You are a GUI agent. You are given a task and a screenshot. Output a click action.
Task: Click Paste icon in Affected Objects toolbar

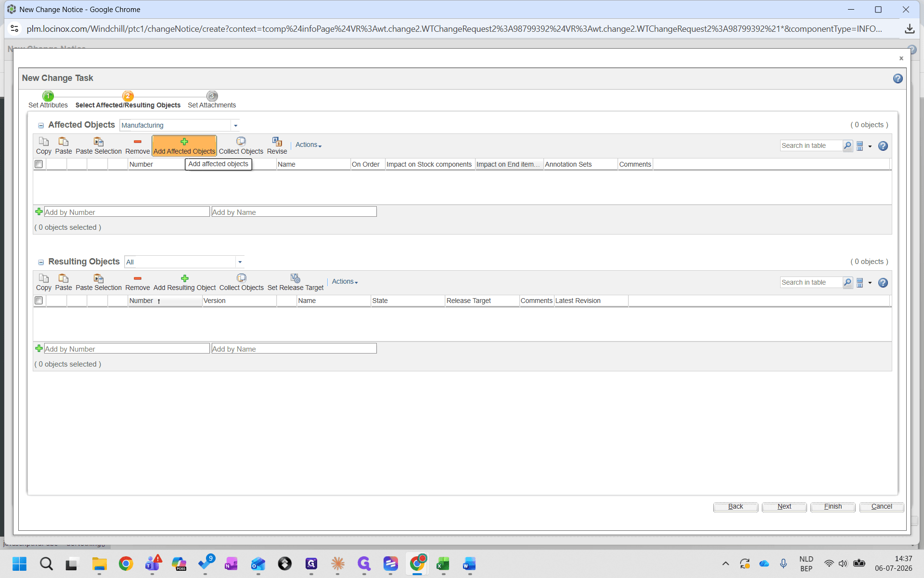[63, 142]
